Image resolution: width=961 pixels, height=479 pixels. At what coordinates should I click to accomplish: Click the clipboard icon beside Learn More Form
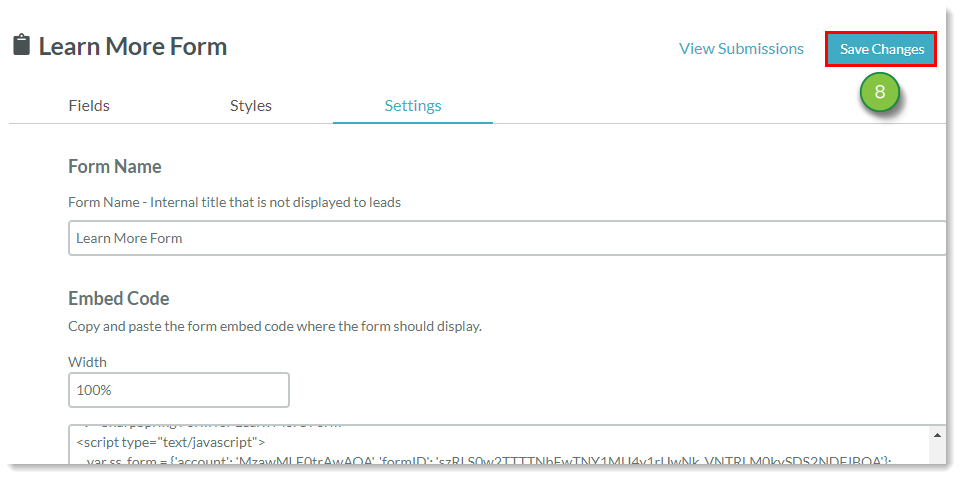click(x=21, y=46)
